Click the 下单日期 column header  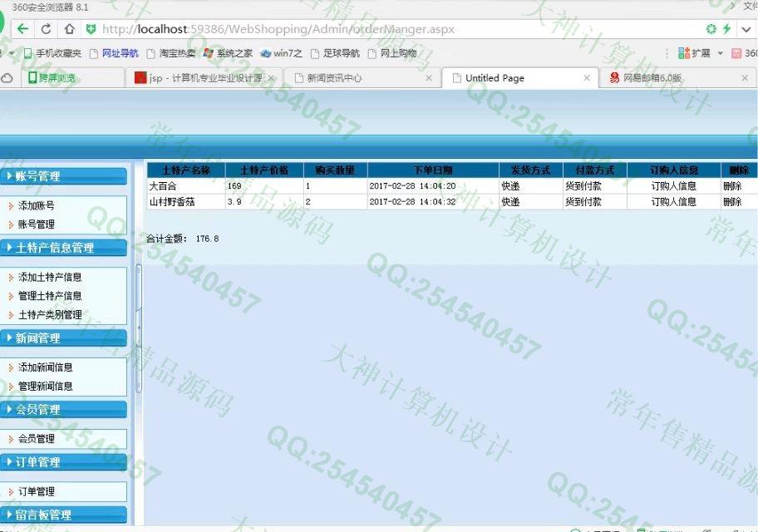coord(433,170)
